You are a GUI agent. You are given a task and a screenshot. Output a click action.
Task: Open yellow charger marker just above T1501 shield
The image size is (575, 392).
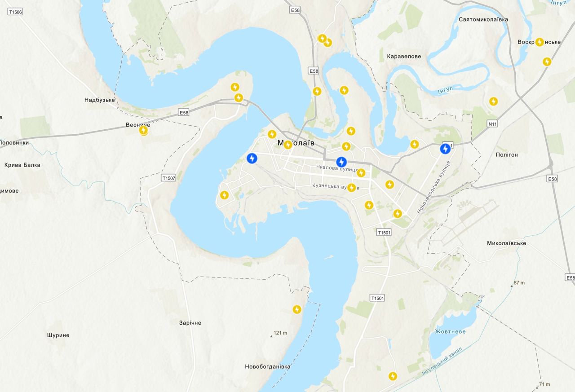coord(398,214)
